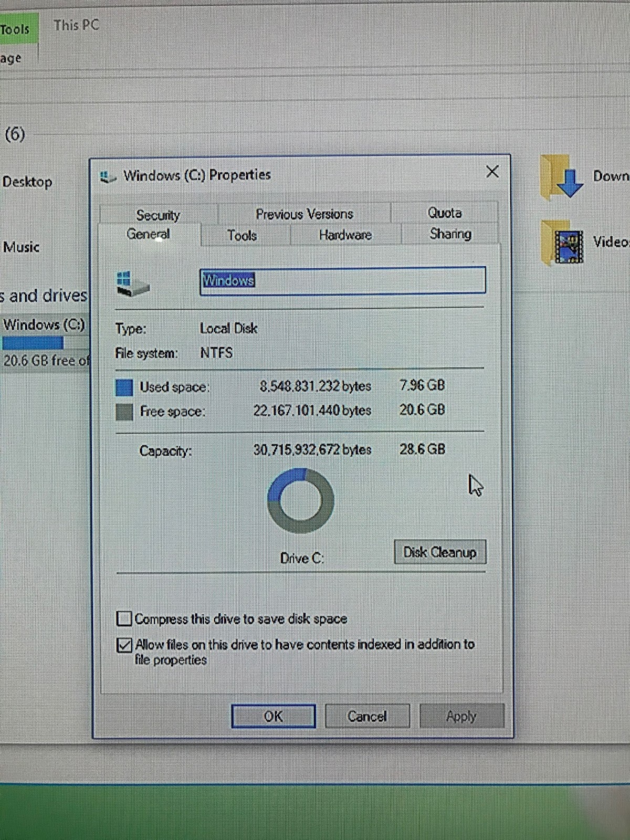Click the "30,715,932,672 bytes" value
Viewport: 630px width, 840px height.
[x=312, y=450]
